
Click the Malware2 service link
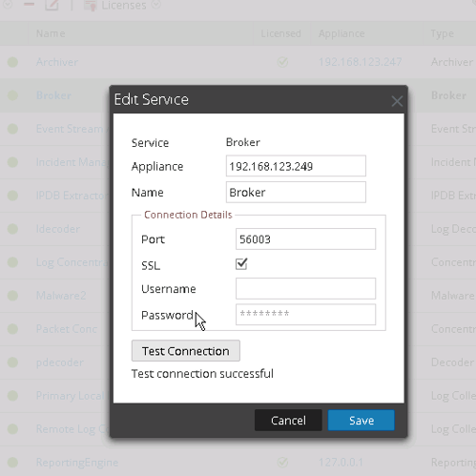point(61,296)
